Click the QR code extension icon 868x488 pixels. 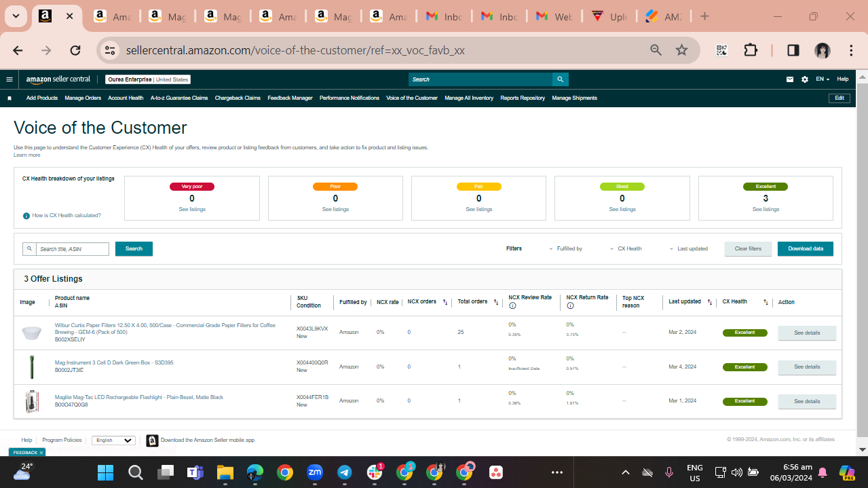pyautogui.click(x=721, y=50)
